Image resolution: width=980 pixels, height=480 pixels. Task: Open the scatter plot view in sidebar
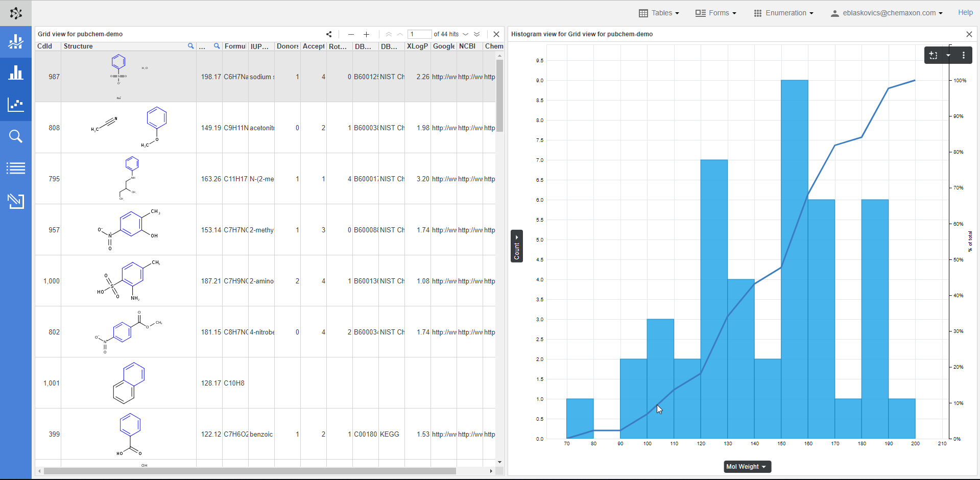coord(16,105)
